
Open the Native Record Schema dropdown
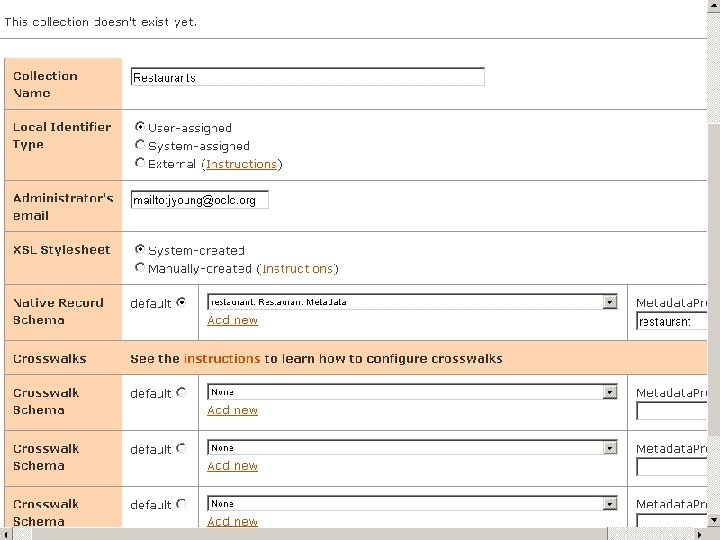point(610,302)
